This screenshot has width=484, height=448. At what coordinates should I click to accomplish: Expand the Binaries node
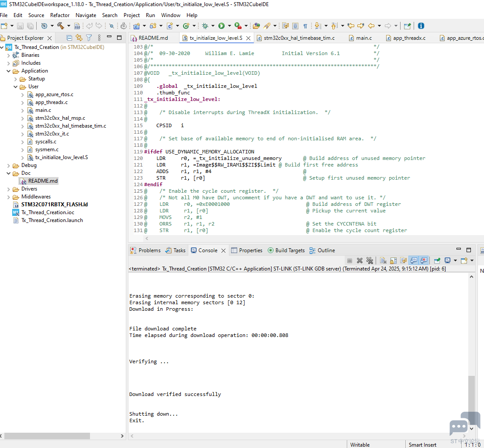pyautogui.click(x=8, y=55)
